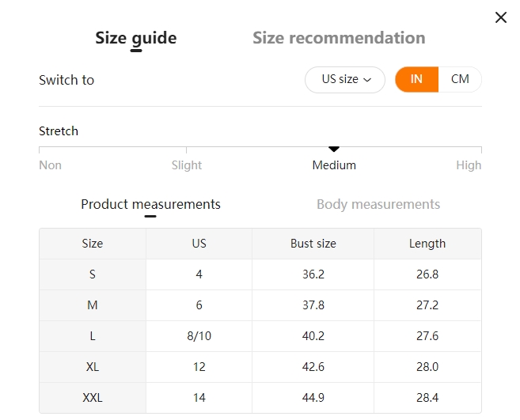Screen dimensions: 520x420
Task: Open the US size dropdown
Action: (345, 80)
